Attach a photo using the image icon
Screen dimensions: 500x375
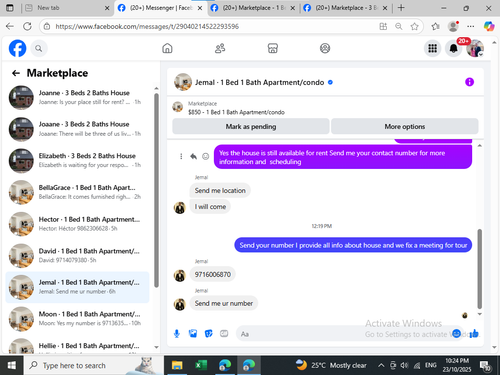193,334
